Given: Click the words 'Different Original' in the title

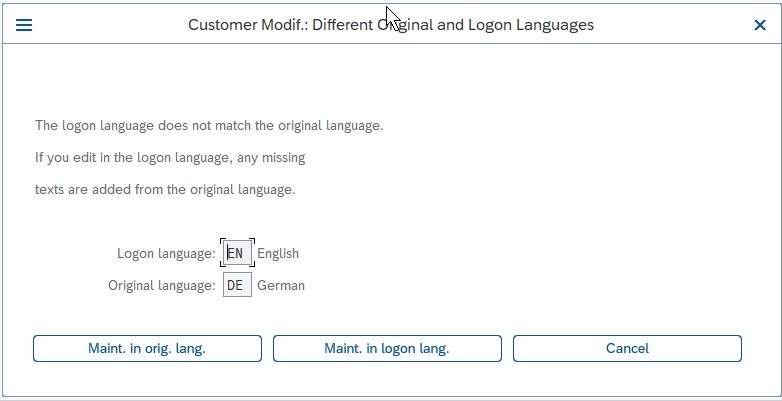Looking at the screenshot, I should [373, 25].
